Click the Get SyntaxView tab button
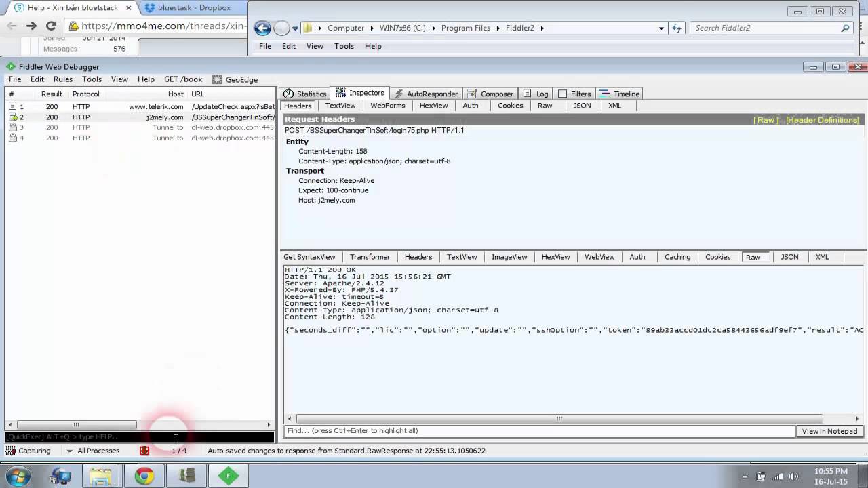Screen dimensions: 868x488 pyautogui.click(x=309, y=257)
